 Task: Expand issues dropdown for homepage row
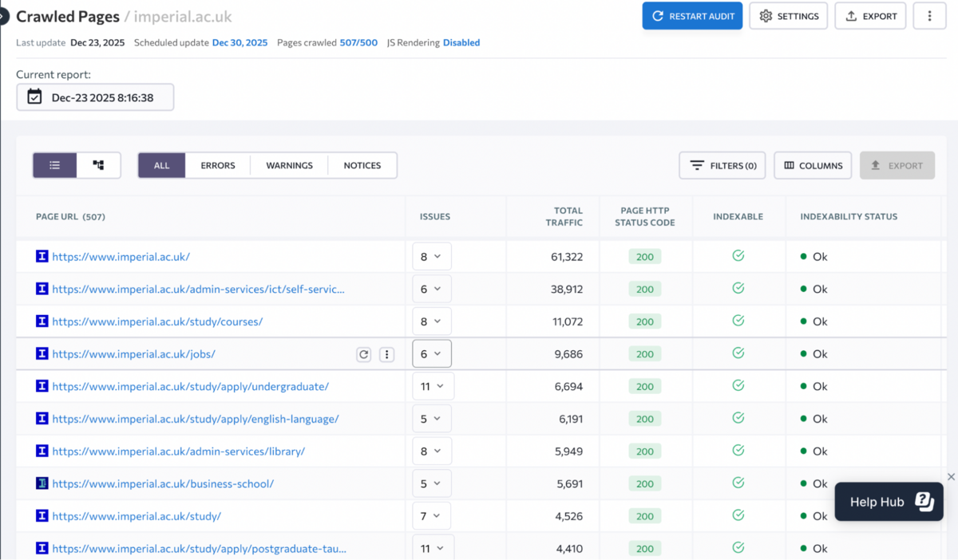click(432, 257)
